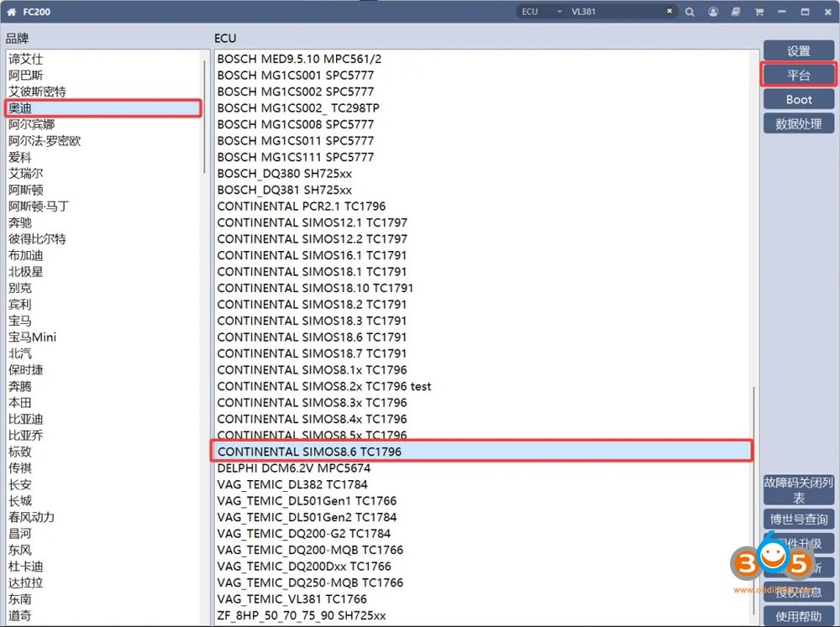
Task: Maximize the FC200 window
Action: tap(806, 12)
